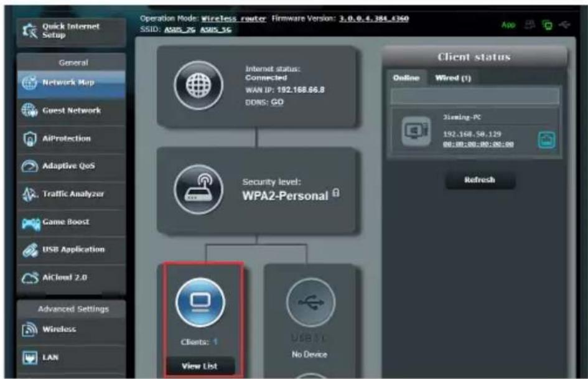Click the App link in header
The width and height of the screenshot is (588, 379).
508,25
